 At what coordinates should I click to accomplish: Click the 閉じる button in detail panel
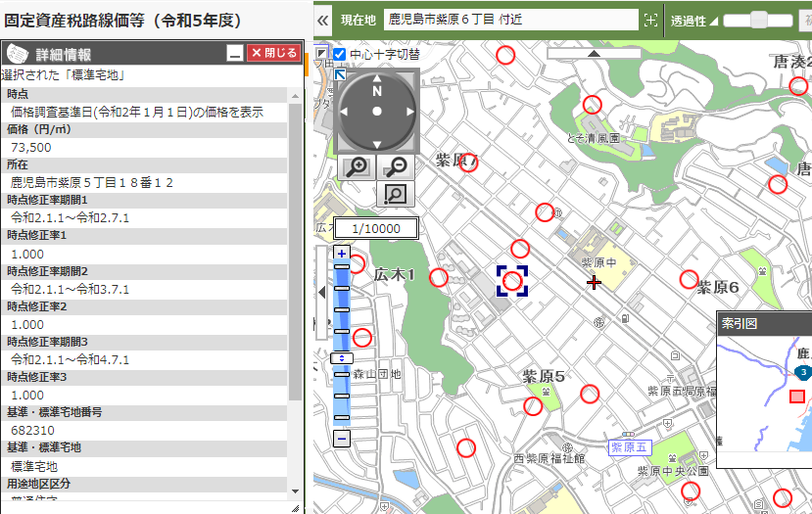272,54
